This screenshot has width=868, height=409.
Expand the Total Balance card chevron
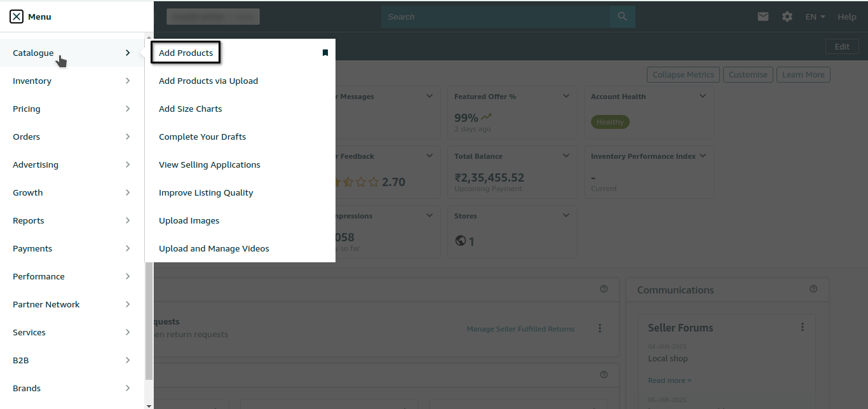[566, 156]
